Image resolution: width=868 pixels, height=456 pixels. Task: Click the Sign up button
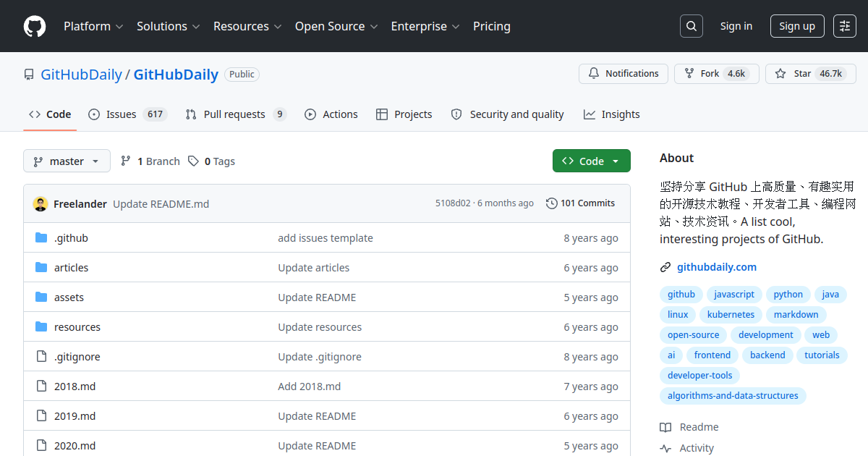click(x=797, y=26)
